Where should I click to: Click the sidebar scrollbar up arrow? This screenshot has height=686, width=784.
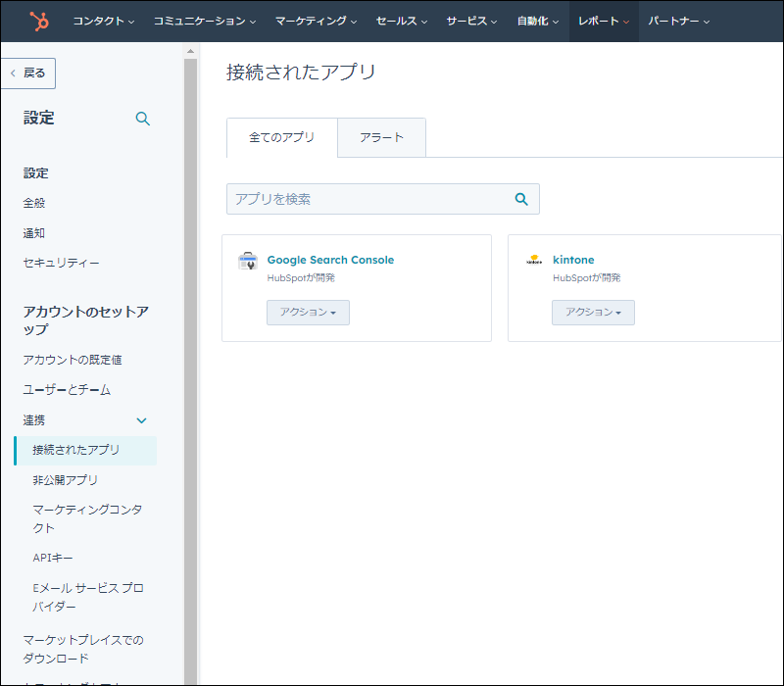[x=190, y=51]
